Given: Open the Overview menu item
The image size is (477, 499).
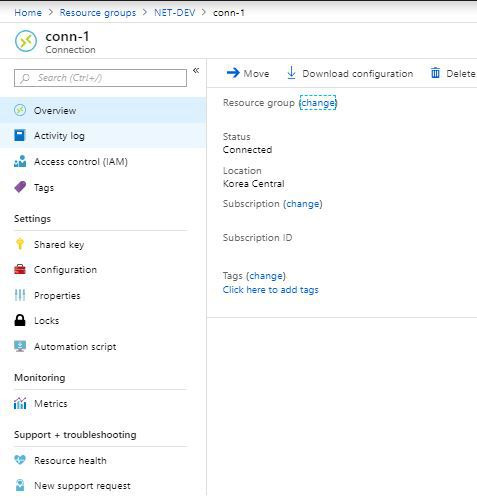Looking at the screenshot, I should coord(103,110).
